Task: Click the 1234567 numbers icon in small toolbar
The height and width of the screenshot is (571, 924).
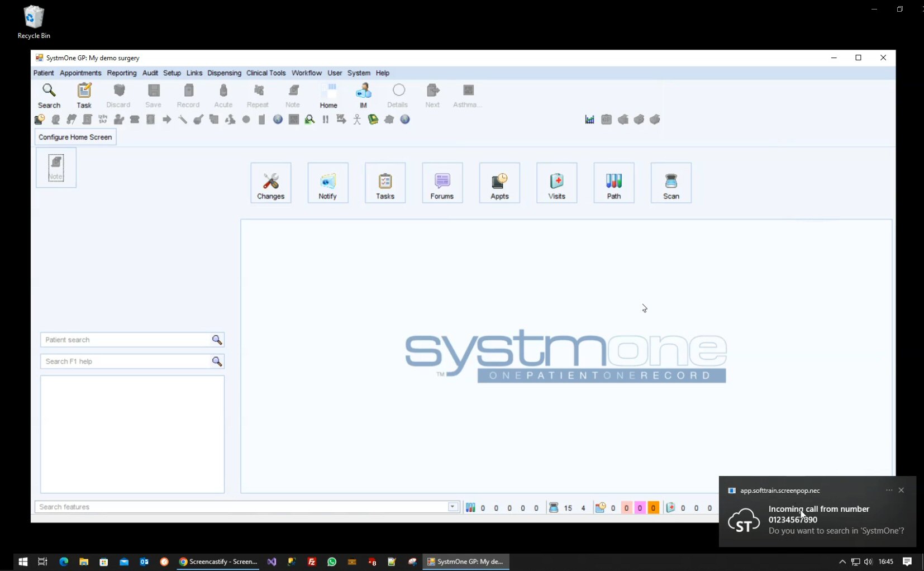Action: [x=103, y=120]
